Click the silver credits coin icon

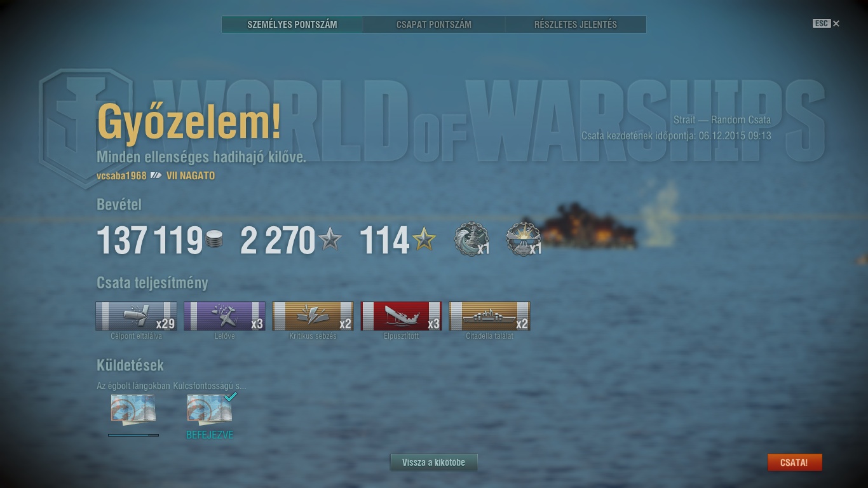pyautogui.click(x=215, y=240)
